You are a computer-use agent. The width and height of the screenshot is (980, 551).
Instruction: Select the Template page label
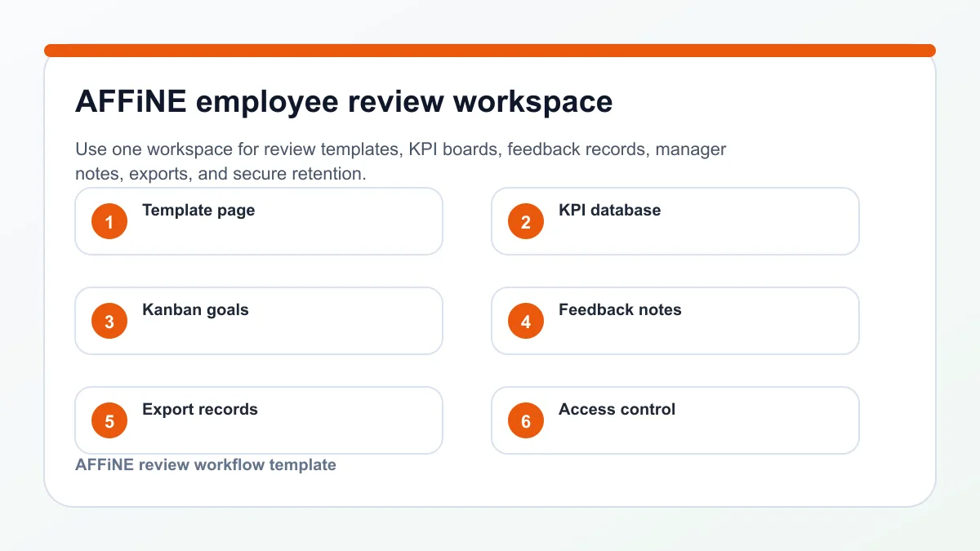tap(198, 211)
